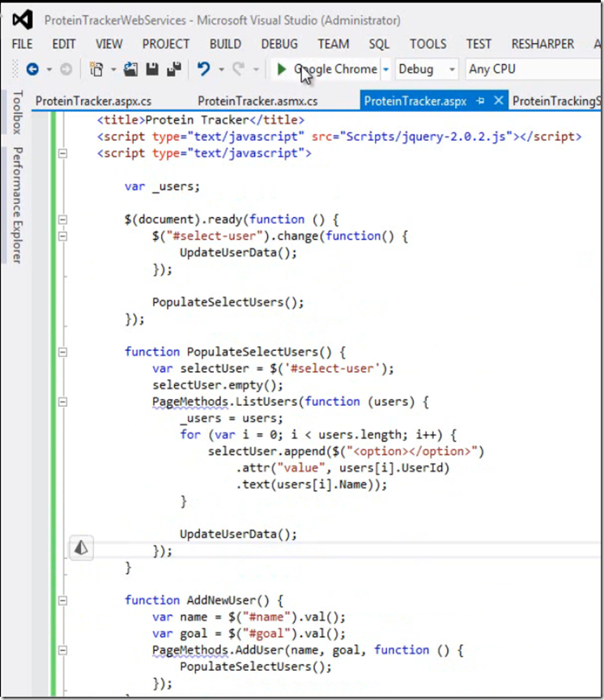
Task: Start debugging with green play icon
Action: 282,69
